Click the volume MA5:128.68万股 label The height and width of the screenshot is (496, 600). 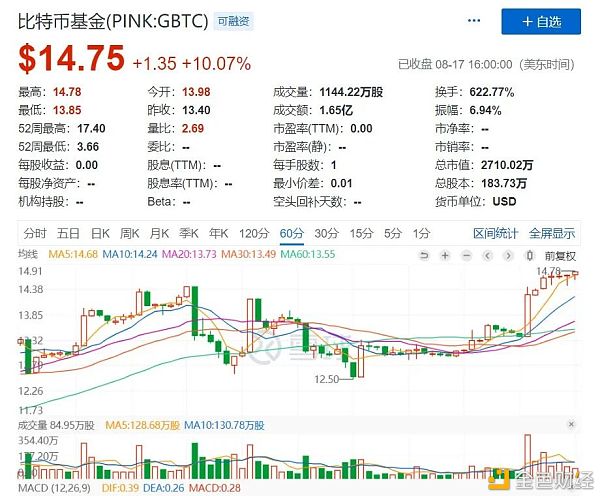(x=142, y=425)
